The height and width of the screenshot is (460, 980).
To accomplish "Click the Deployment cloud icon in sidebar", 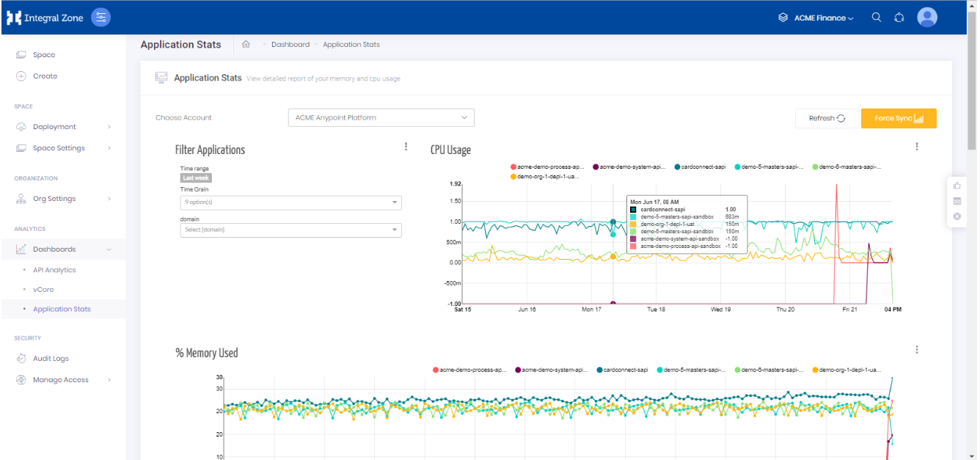I will 21,127.
